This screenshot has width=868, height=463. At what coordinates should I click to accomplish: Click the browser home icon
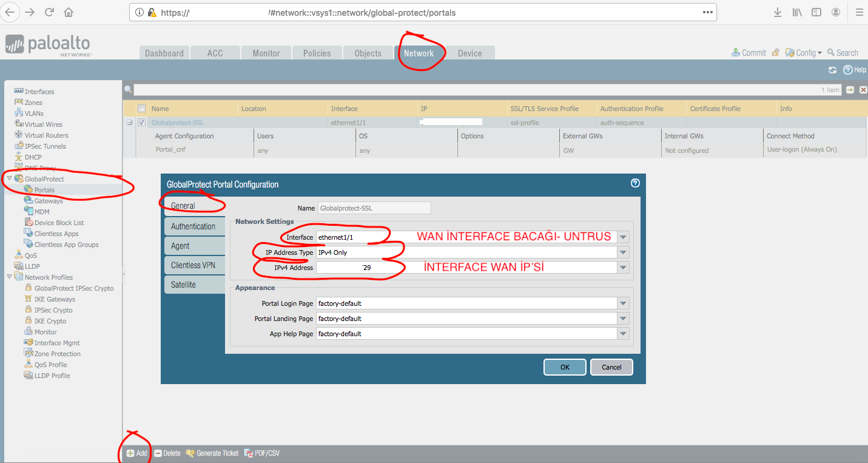click(69, 12)
